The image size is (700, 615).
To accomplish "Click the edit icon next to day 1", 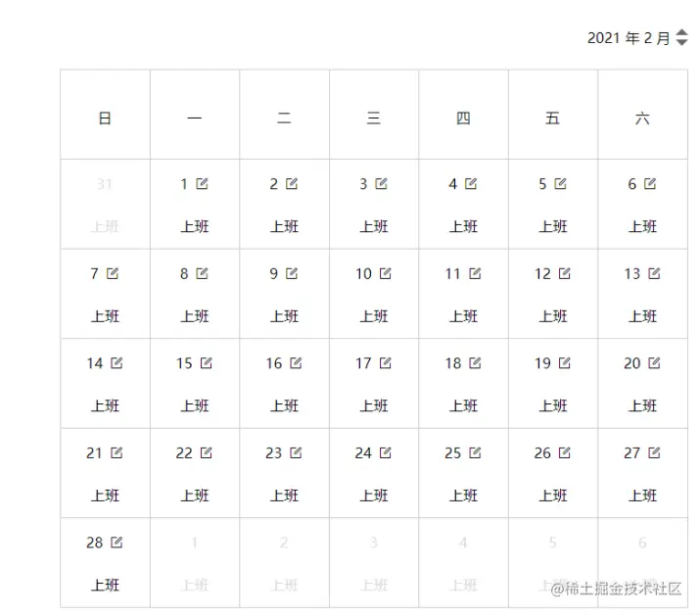I will (x=202, y=183).
